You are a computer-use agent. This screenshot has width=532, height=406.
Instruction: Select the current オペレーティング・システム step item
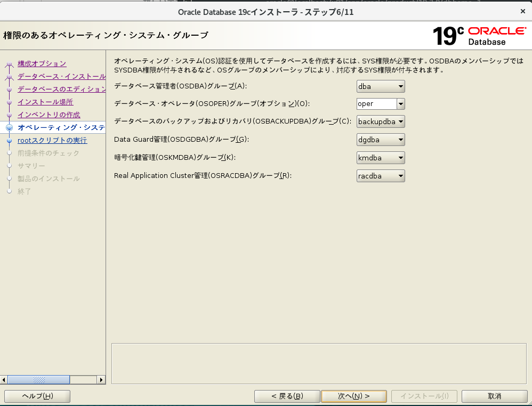coord(61,128)
